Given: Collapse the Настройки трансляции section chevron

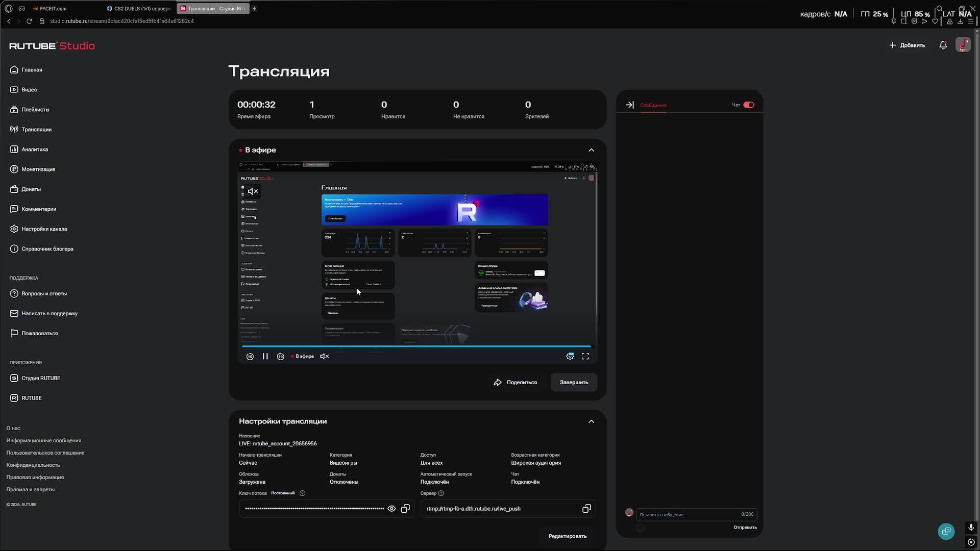Looking at the screenshot, I should (591, 421).
